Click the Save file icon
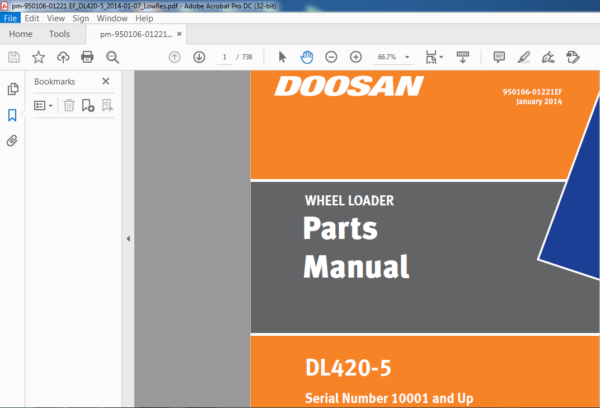The width and height of the screenshot is (600, 408). tap(14, 57)
